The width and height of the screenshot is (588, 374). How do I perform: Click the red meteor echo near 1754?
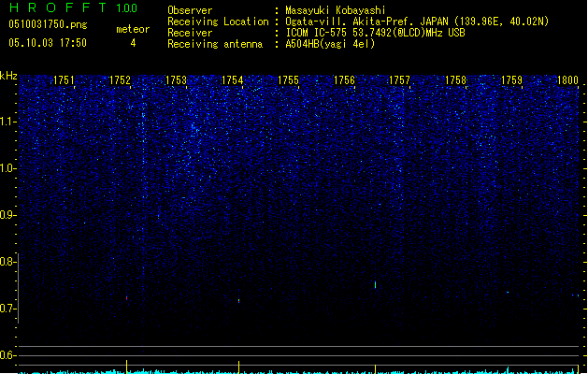tap(239, 300)
